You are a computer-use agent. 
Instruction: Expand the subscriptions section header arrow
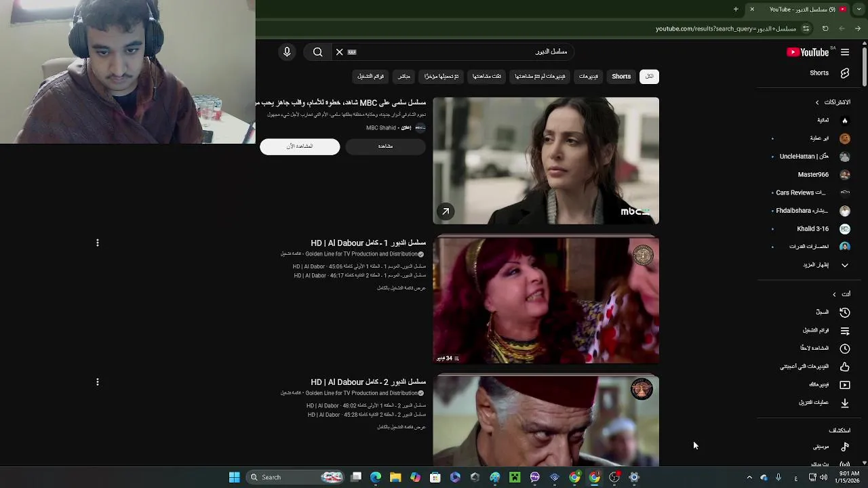click(x=817, y=102)
